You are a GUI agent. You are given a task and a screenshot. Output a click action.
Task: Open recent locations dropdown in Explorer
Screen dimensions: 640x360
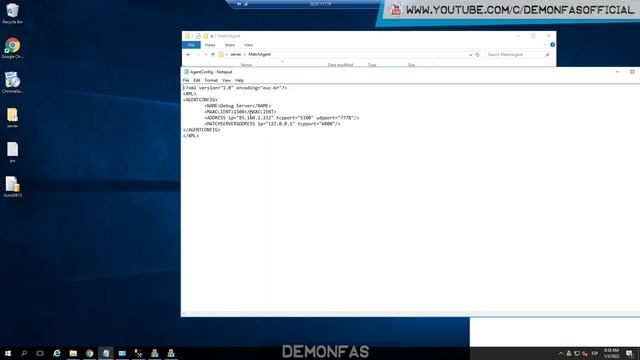coord(206,55)
